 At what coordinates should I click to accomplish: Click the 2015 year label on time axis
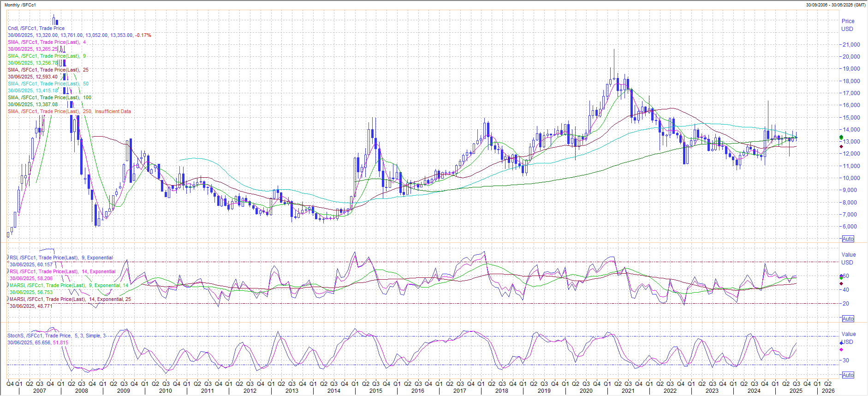tap(376, 391)
